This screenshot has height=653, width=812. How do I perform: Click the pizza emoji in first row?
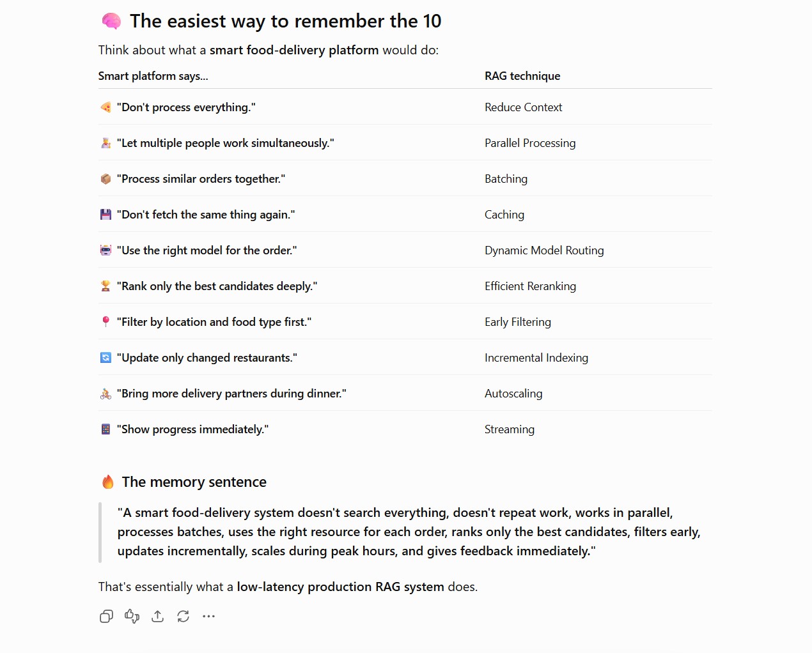[x=106, y=107]
